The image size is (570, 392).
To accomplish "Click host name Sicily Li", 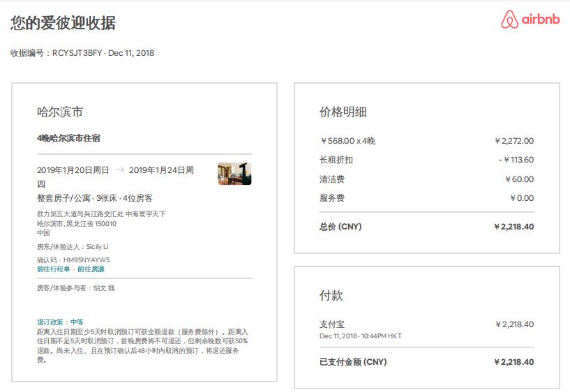I will (x=98, y=247).
